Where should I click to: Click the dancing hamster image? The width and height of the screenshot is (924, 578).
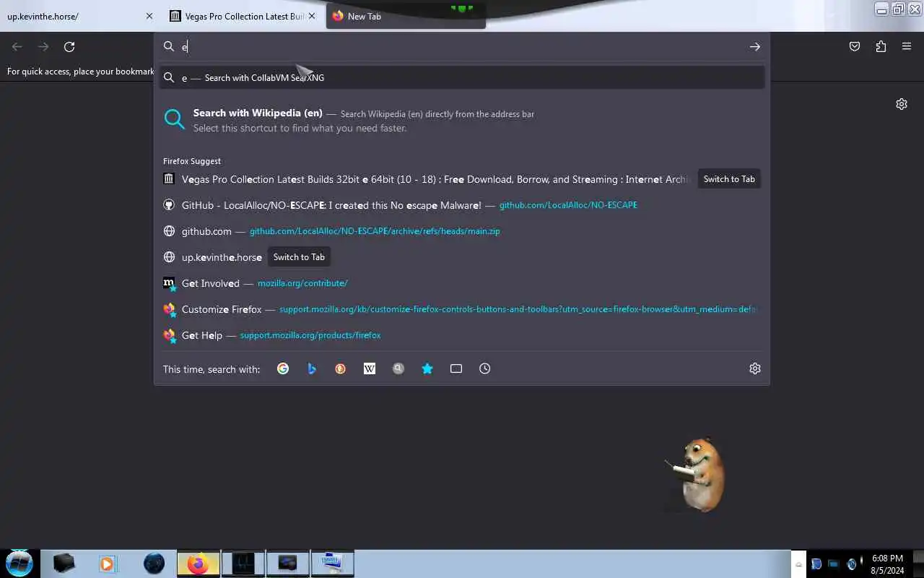tap(695, 474)
